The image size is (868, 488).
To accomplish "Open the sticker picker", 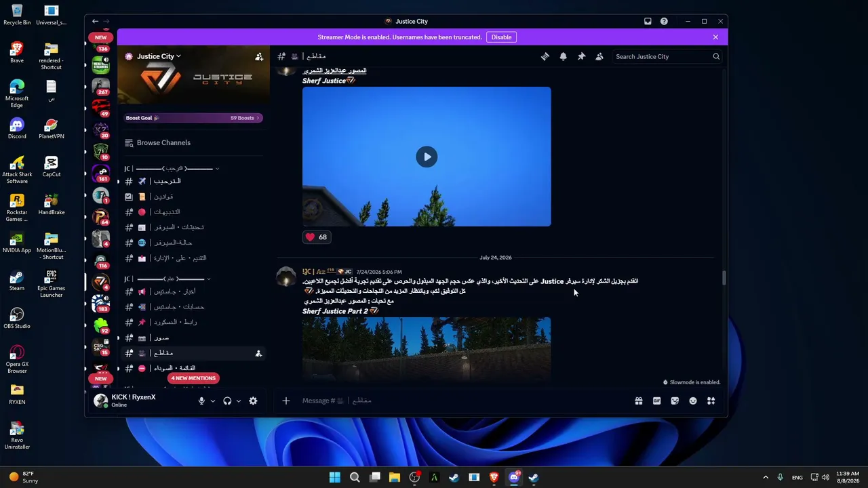I will 675,401.
